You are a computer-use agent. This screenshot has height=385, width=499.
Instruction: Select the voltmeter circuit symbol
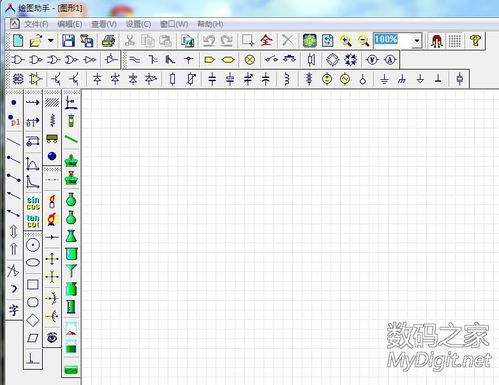372,60
